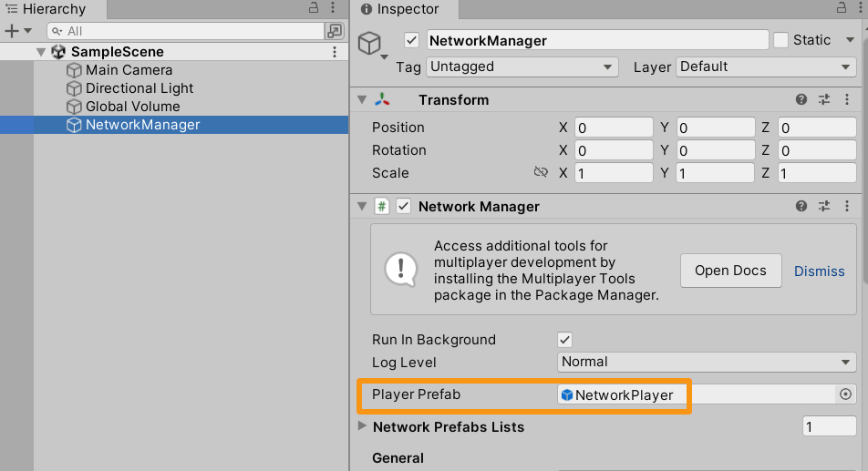
Task: Click the Rotation Z field
Action: coord(817,150)
